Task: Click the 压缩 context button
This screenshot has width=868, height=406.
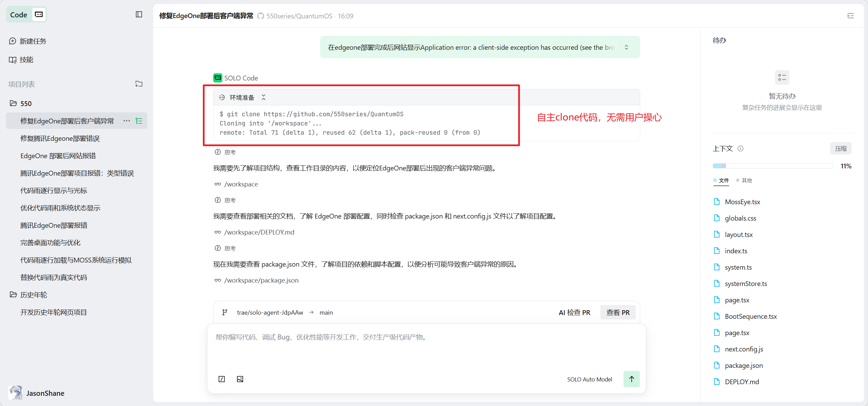Action: (x=841, y=149)
